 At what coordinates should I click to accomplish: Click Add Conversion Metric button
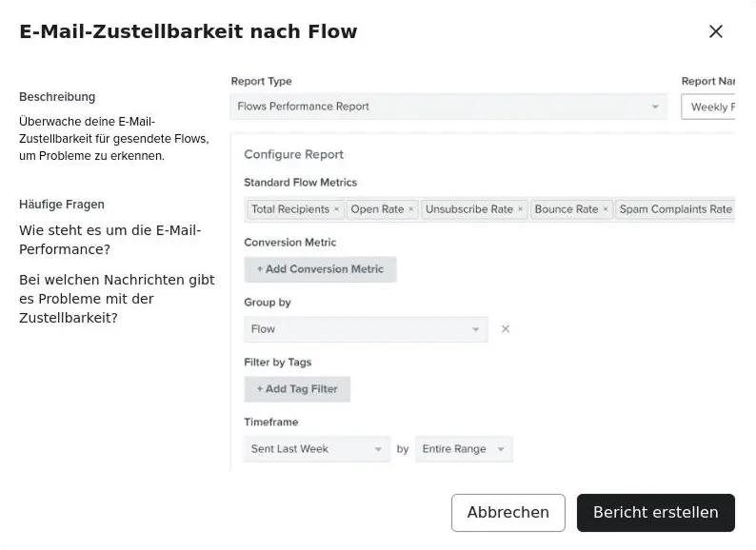tap(320, 269)
